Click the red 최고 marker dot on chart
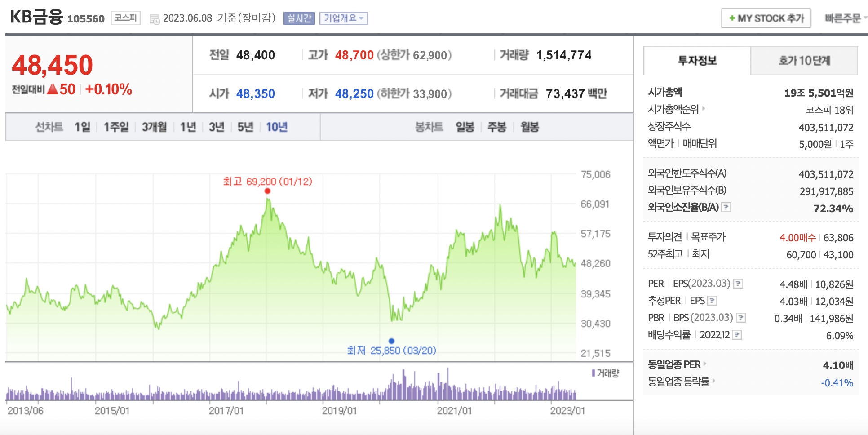Screen dimensions: 868x435 click(267, 191)
